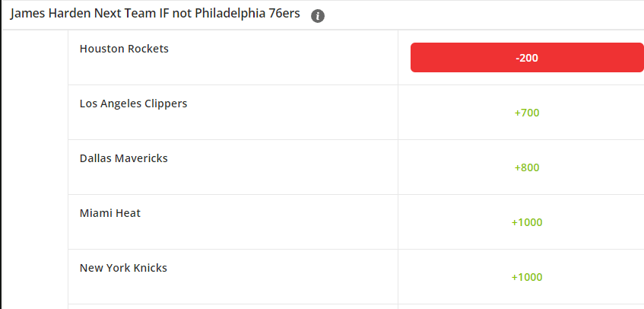Click partially visible team cell below New York Knicks
This screenshot has height=309, width=644.
[233, 307]
